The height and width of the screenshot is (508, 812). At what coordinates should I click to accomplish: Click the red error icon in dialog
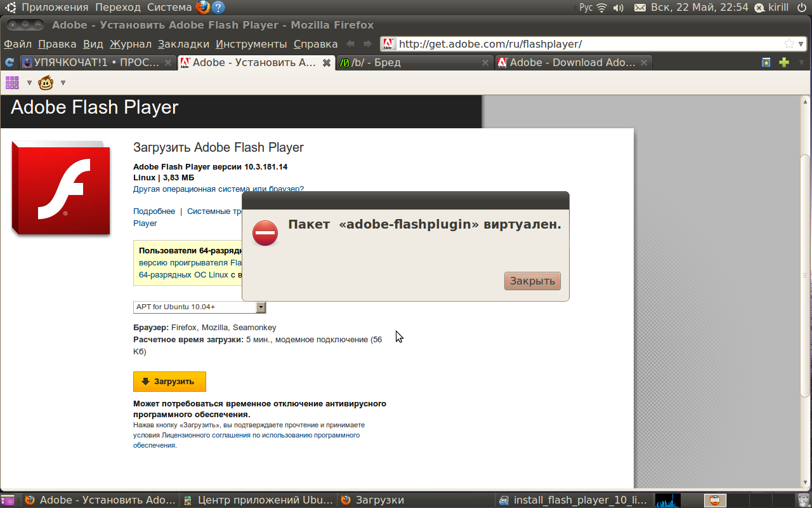coord(265,233)
